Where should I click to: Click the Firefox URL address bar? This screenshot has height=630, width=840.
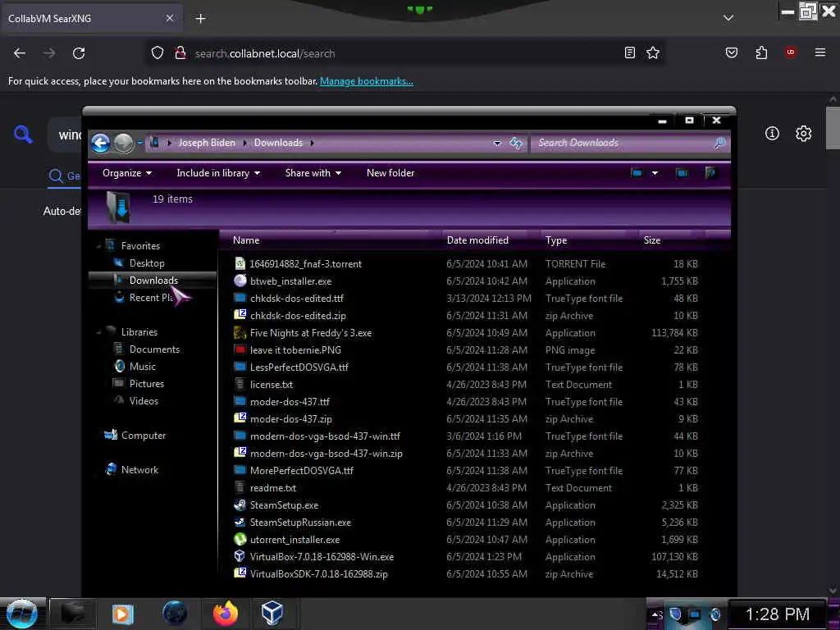(x=407, y=53)
